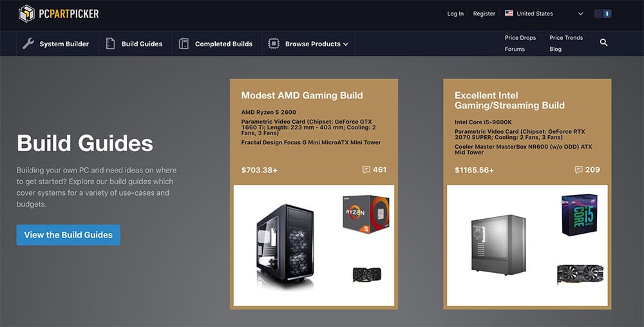Click the Completed Builds tower icon

point(184,44)
